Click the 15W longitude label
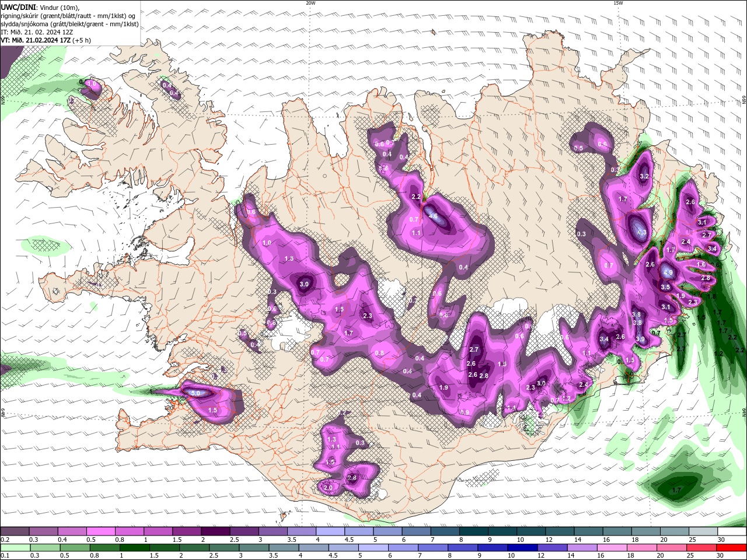Viewport: 747px width, 560px height. click(618, 3)
